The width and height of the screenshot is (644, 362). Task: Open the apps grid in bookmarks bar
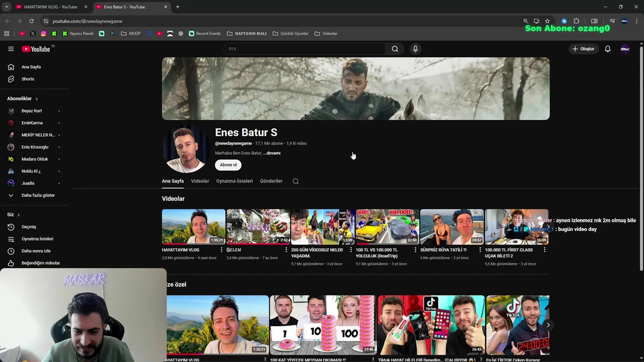7,33
